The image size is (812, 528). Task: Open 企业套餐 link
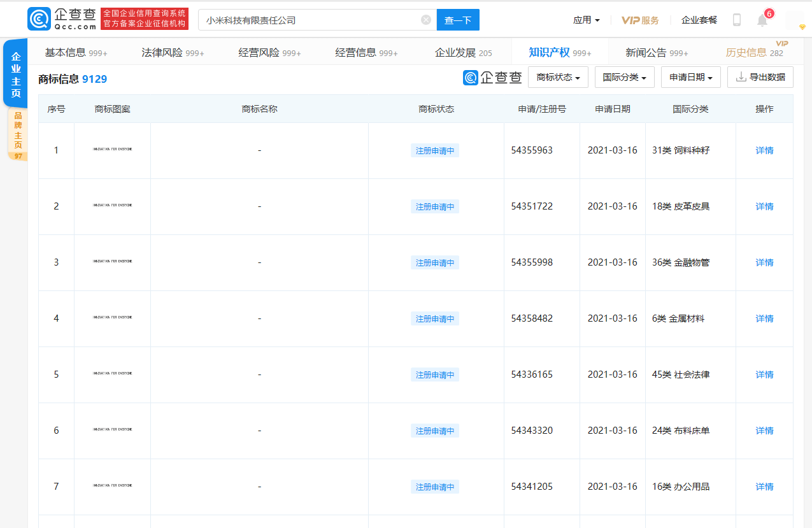click(x=699, y=20)
